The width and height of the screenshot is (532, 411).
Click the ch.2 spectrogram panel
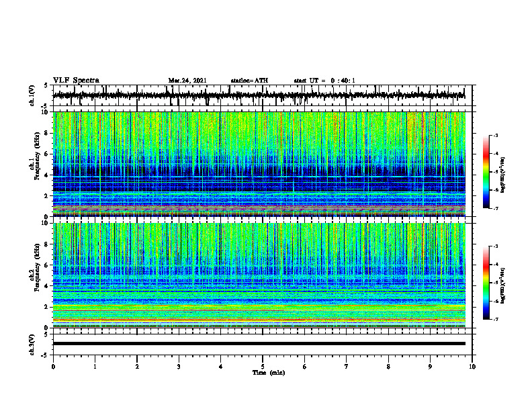[259, 275]
